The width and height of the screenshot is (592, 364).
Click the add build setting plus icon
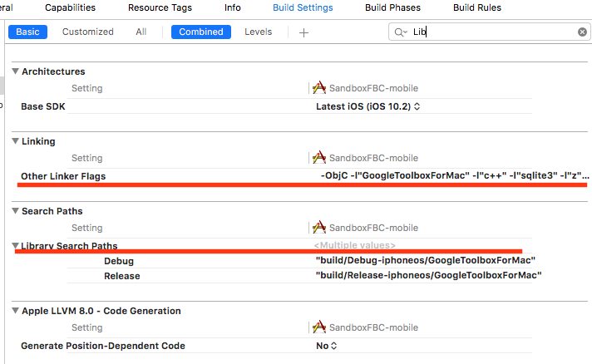point(303,32)
